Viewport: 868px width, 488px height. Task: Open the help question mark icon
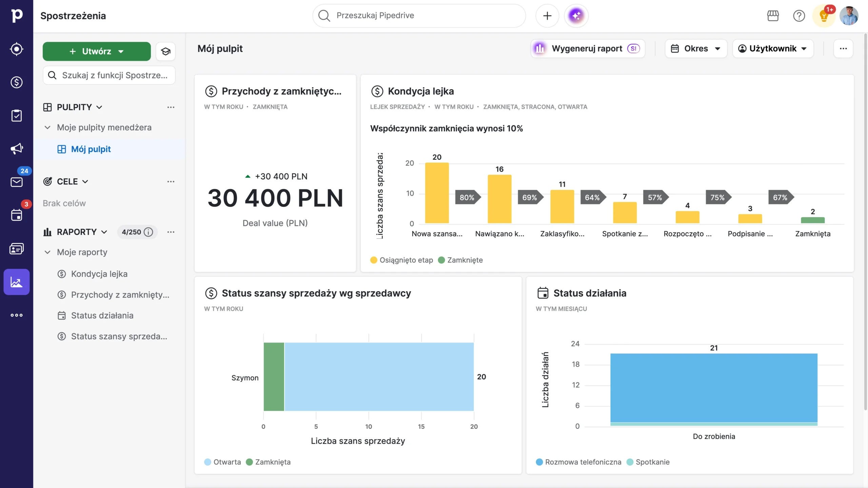click(799, 16)
